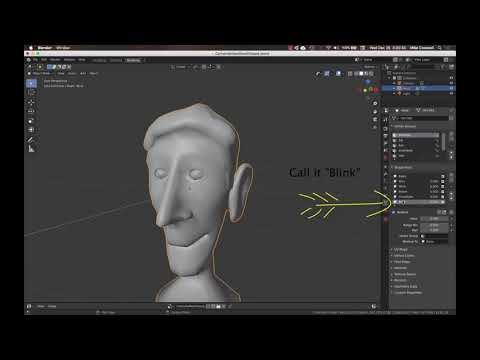The width and height of the screenshot is (480, 360).
Task: Toggle viewport overlays button
Action: pos(338,74)
